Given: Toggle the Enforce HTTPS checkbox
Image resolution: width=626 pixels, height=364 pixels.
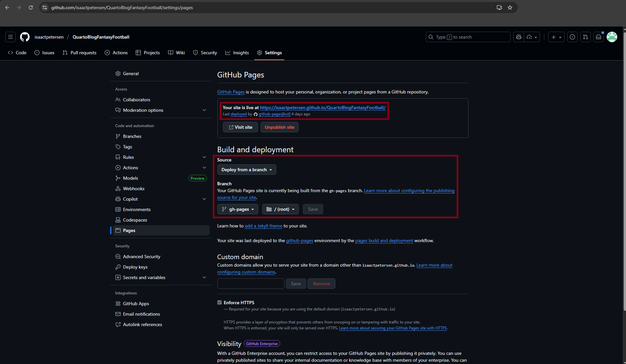Looking at the screenshot, I should 220,303.
